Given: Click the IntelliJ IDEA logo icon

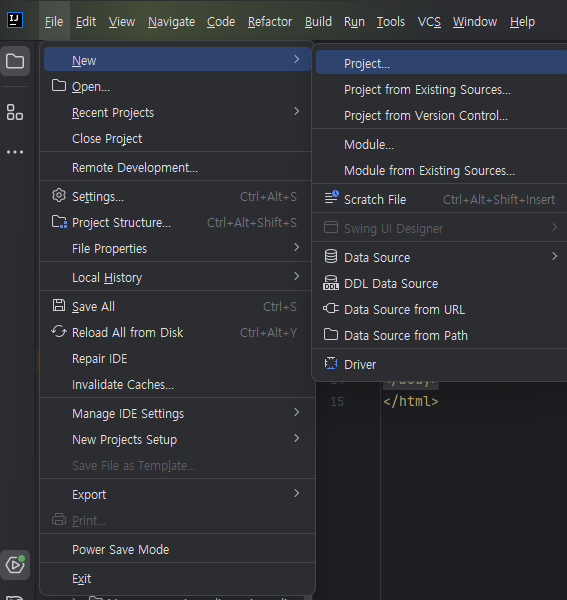Looking at the screenshot, I should (x=15, y=20).
